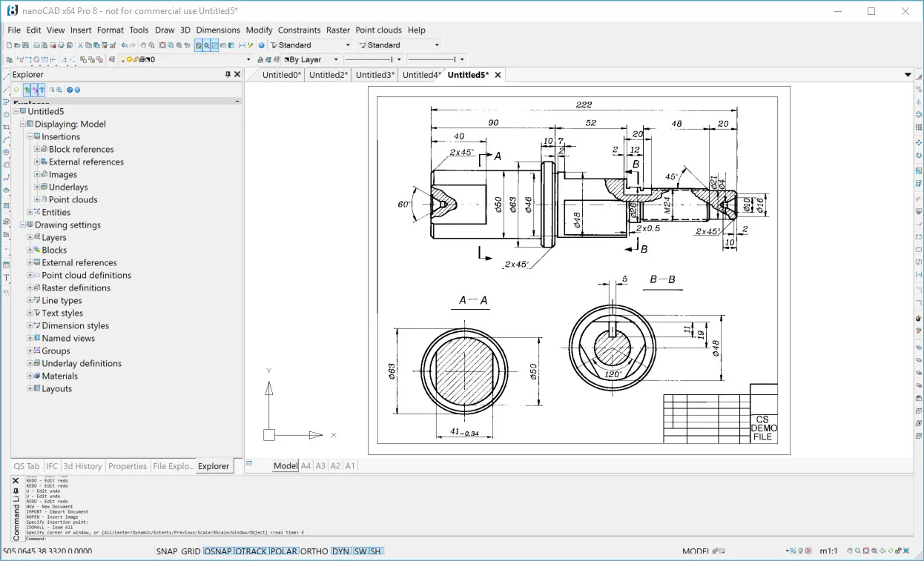Click the lock icon near the status bar corner
Screen dimensions: 924x561
click(898, 551)
